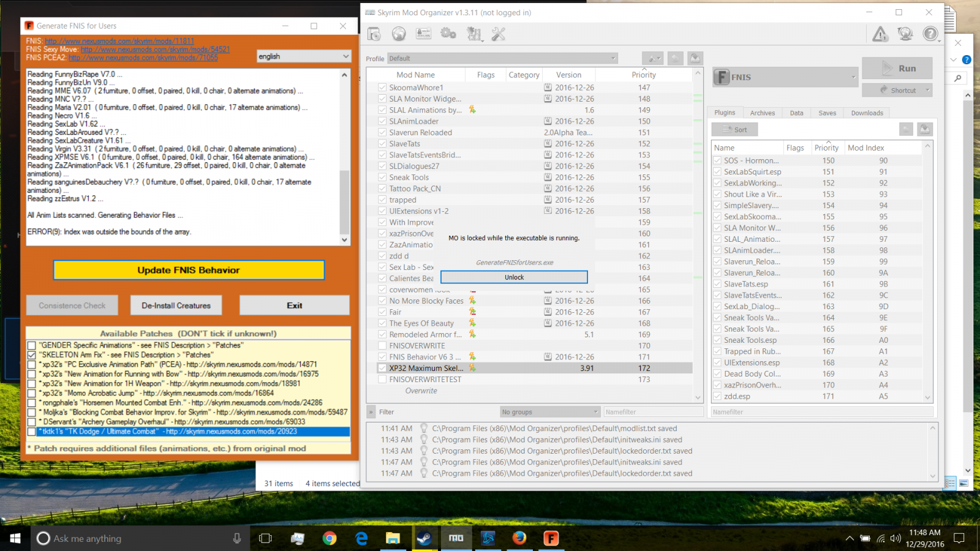
Task: Click De-Install Creatures button
Action: click(176, 305)
